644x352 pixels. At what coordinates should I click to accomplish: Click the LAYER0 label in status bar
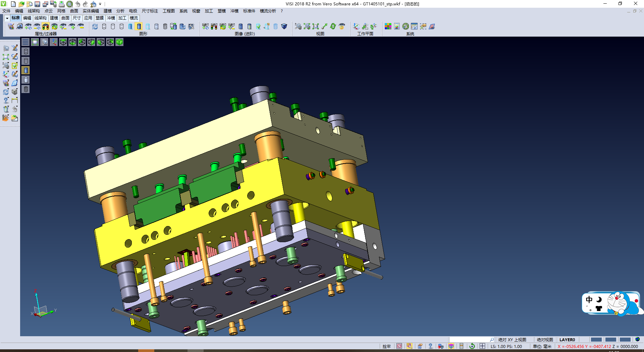[567, 340]
